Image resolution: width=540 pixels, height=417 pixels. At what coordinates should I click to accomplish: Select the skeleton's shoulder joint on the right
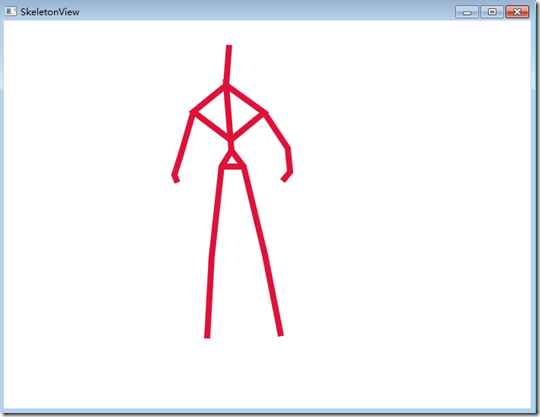pyautogui.click(x=265, y=113)
